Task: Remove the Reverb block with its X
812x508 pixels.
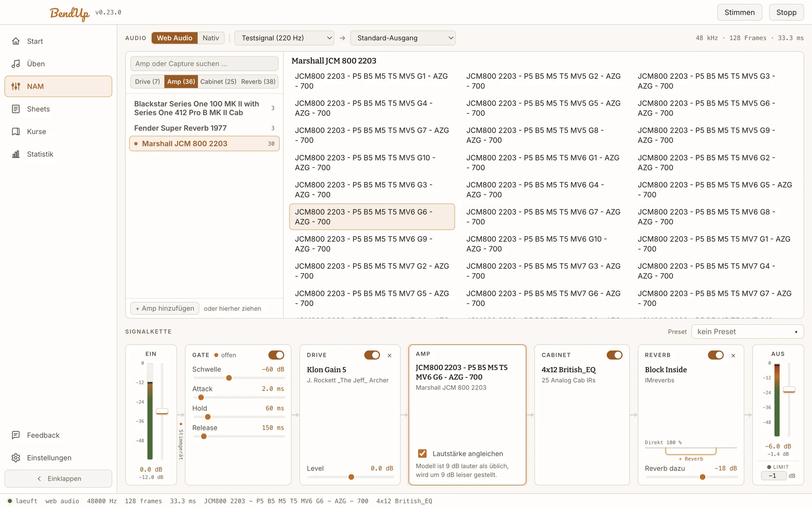Action: pyautogui.click(x=733, y=356)
